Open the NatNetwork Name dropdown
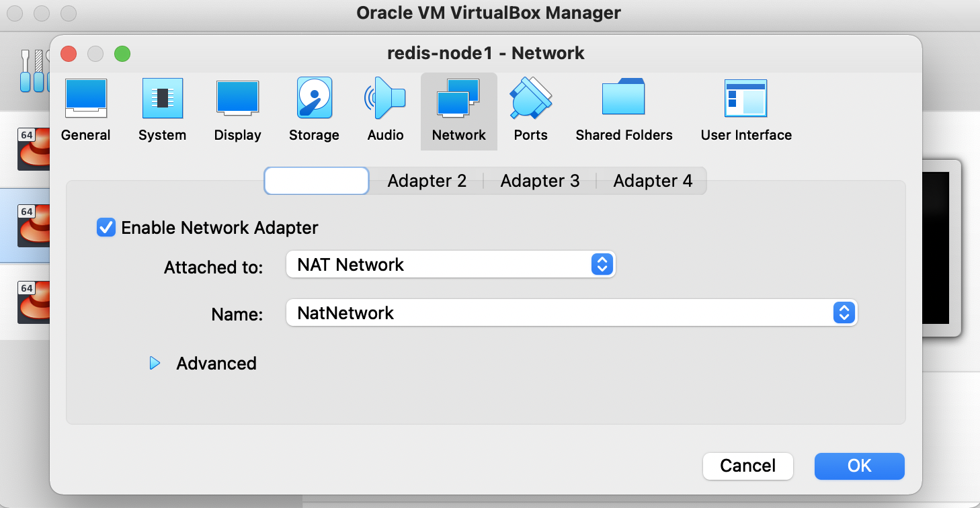This screenshot has width=980, height=508. tap(572, 313)
